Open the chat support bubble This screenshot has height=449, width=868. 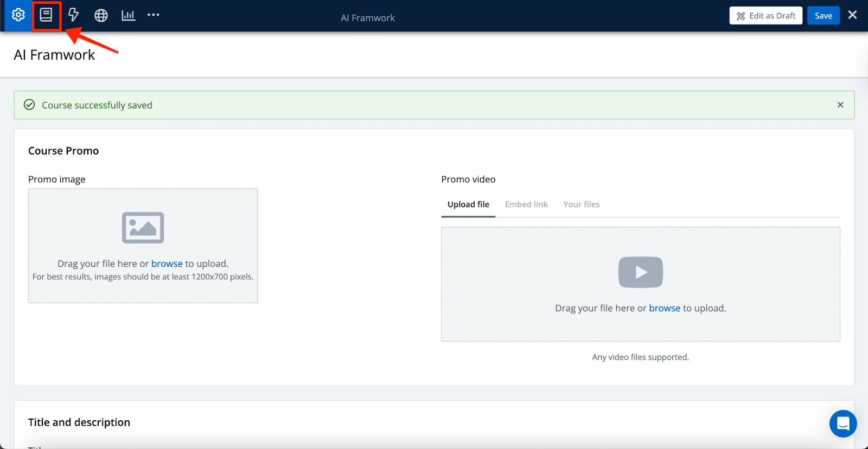(843, 424)
